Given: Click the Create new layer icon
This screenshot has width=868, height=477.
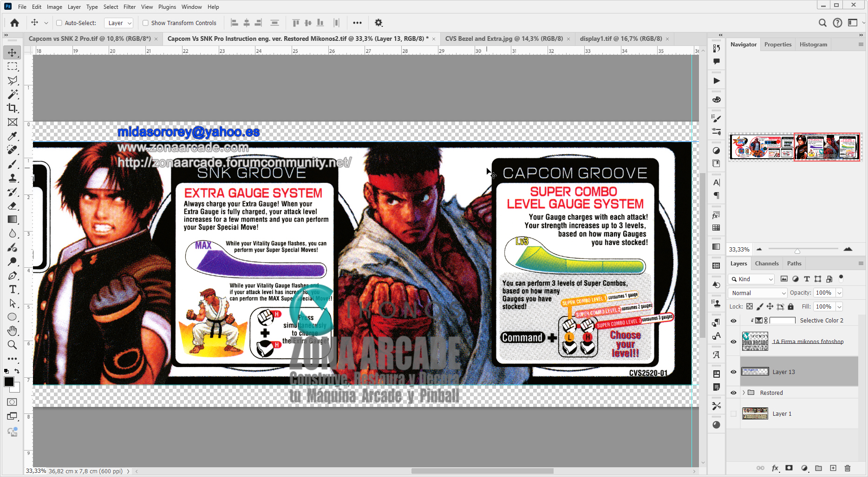Looking at the screenshot, I should (x=832, y=468).
